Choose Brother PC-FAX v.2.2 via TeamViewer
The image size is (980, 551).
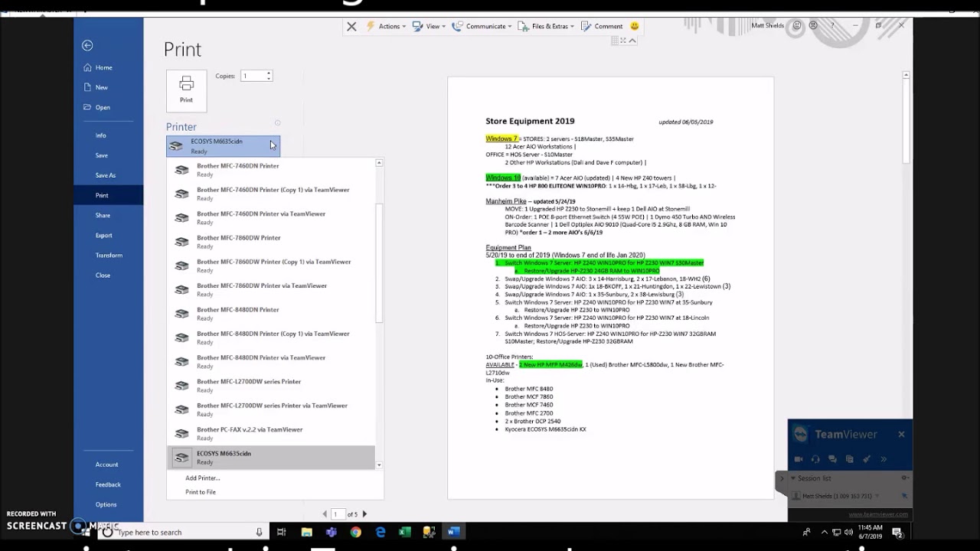pyautogui.click(x=271, y=433)
